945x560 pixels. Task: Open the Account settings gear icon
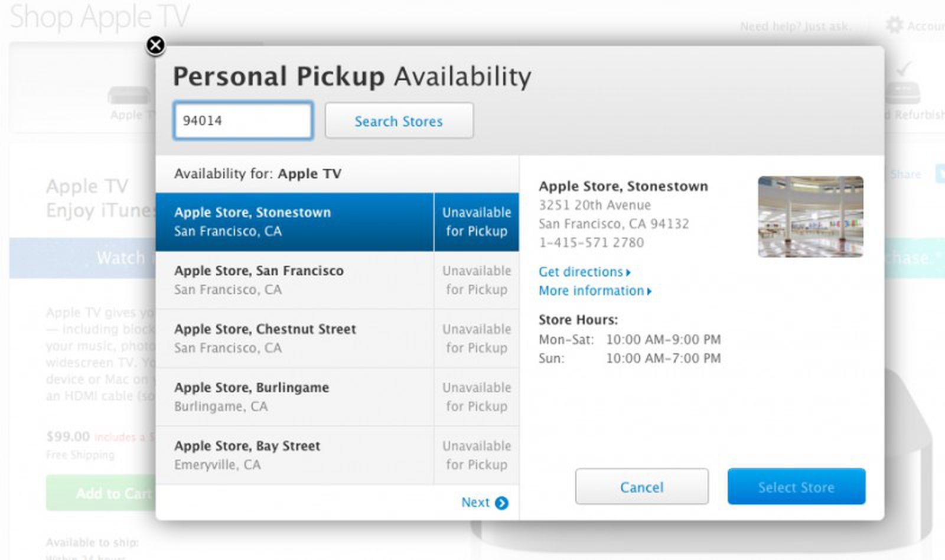894,25
